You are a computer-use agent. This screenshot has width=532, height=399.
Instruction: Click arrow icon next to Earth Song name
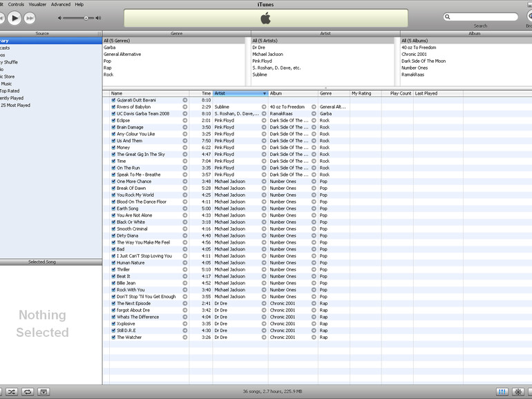click(185, 208)
